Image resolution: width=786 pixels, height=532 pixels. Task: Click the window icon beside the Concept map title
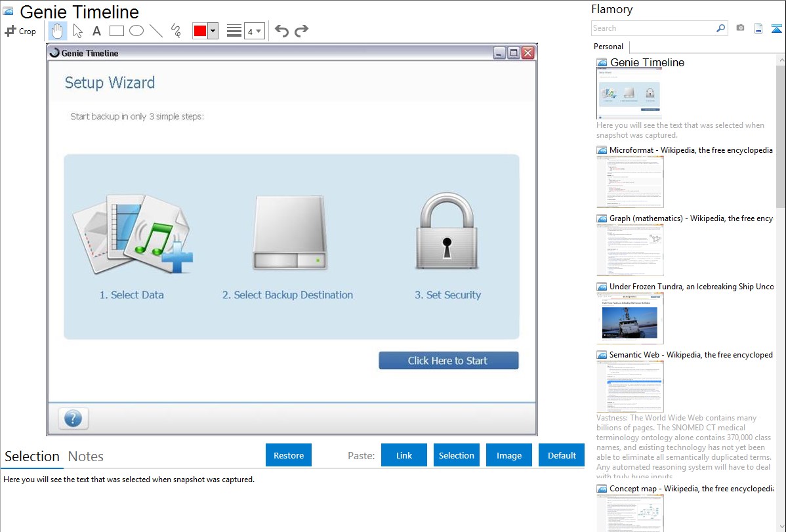click(x=602, y=489)
